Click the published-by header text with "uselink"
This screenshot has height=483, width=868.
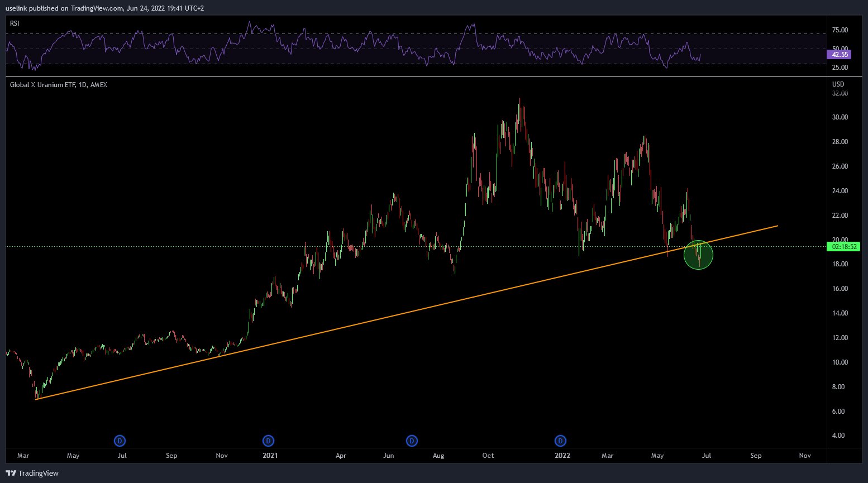point(104,8)
